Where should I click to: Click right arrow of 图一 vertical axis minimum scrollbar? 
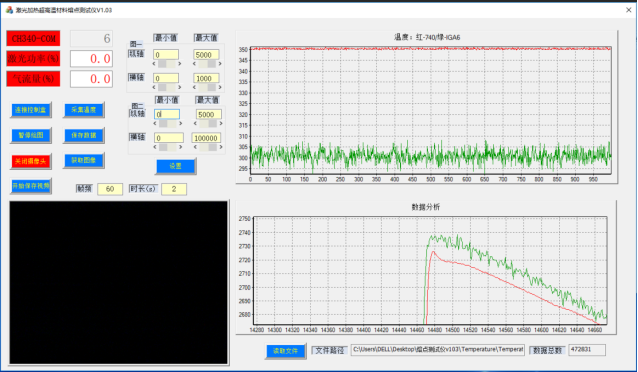179,64
